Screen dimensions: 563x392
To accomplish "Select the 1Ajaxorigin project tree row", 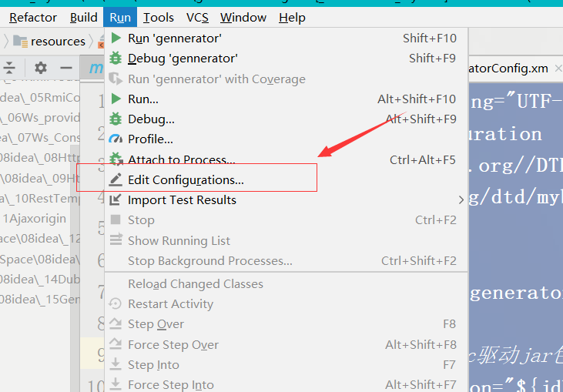I will click(x=35, y=218).
